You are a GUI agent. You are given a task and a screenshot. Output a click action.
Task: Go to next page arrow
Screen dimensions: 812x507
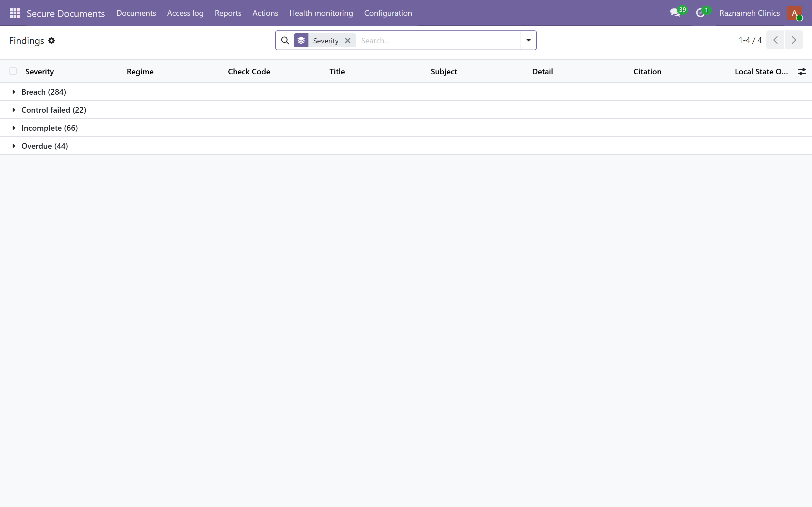[x=794, y=40]
